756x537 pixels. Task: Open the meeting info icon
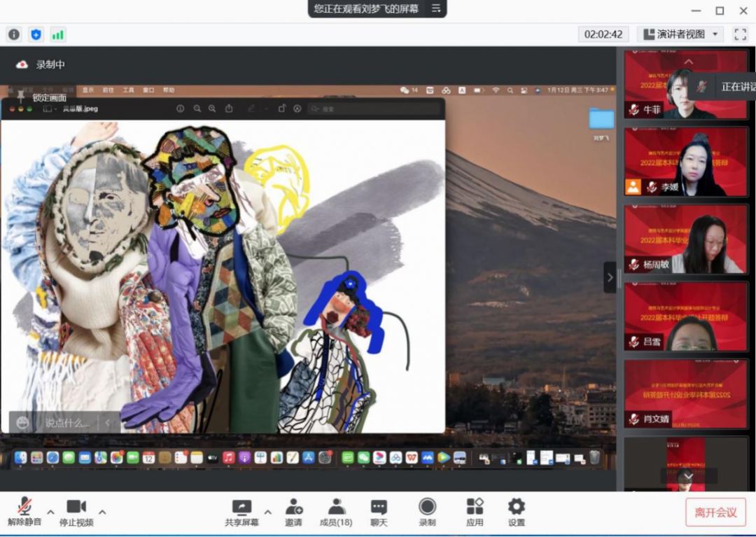click(14, 34)
